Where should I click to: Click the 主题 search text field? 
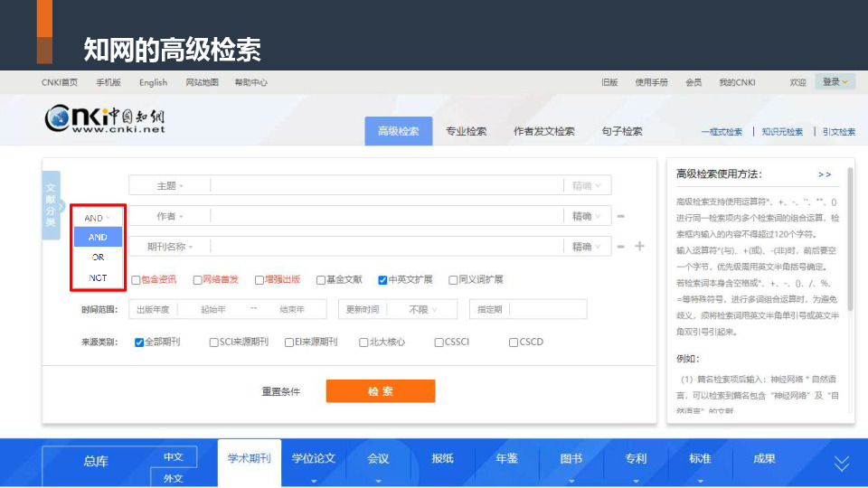(x=386, y=186)
